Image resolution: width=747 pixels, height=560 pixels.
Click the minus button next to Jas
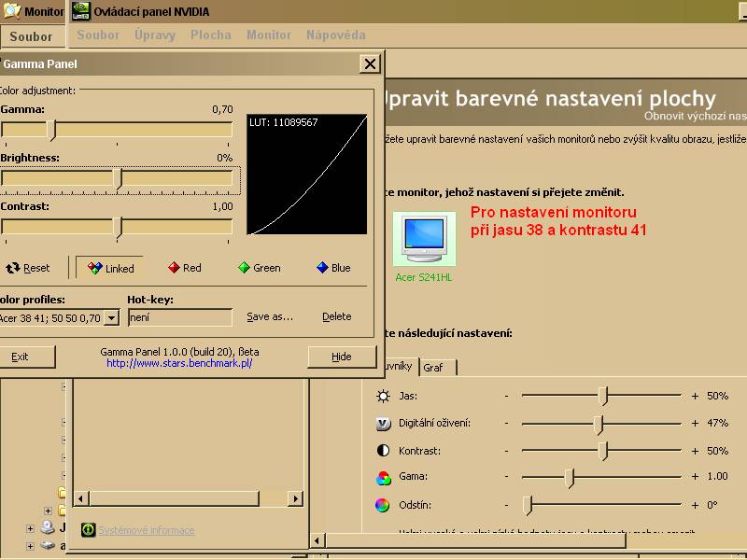[506, 396]
